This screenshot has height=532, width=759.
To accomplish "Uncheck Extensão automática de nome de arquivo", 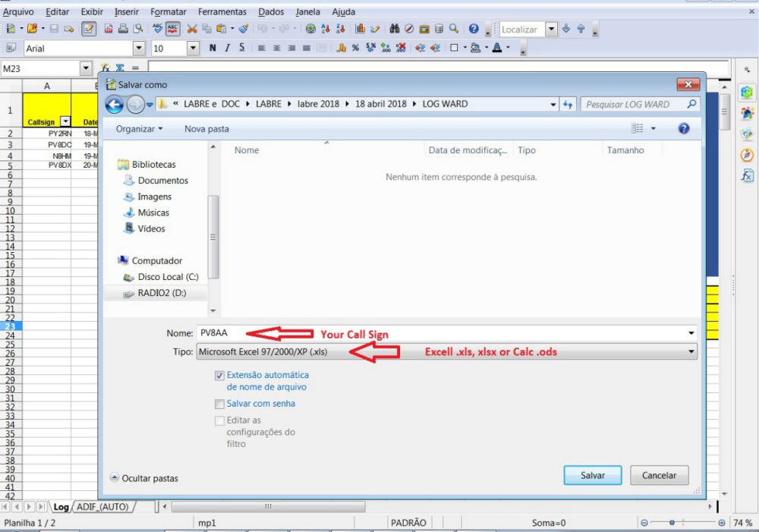I will (220, 375).
